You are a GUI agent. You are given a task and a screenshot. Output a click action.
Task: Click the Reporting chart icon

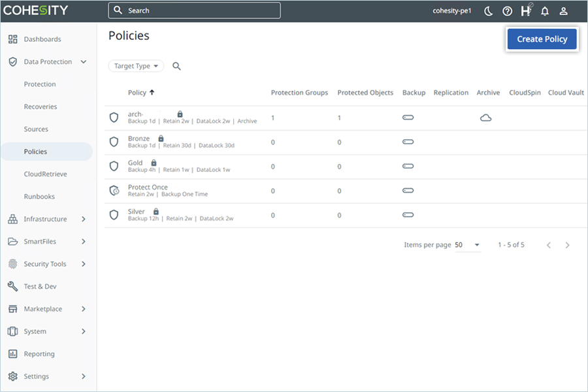pyautogui.click(x=13, y=353)
